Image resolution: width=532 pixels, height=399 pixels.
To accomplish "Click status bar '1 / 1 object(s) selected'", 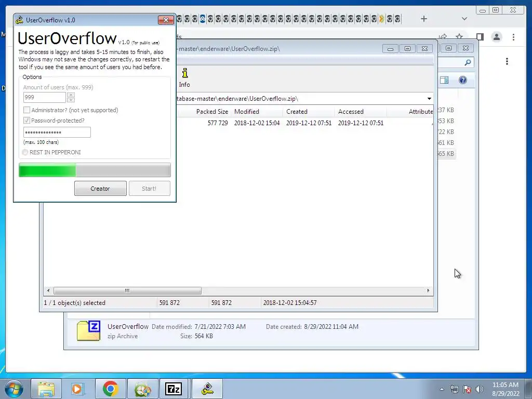I will click(x=75, y=303).
